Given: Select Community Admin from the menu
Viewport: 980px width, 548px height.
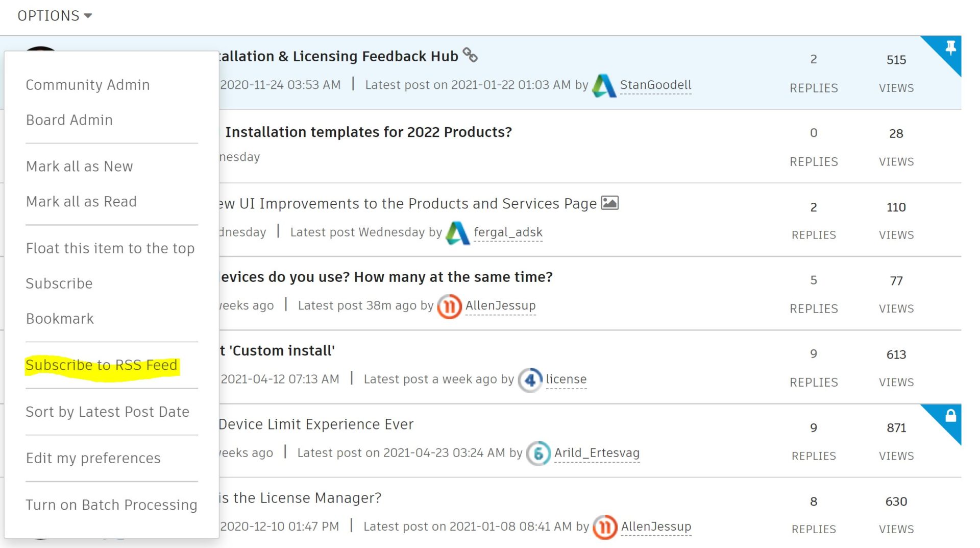Looking at the screenshot, I should pyautogui.click(x=87, y=85).
